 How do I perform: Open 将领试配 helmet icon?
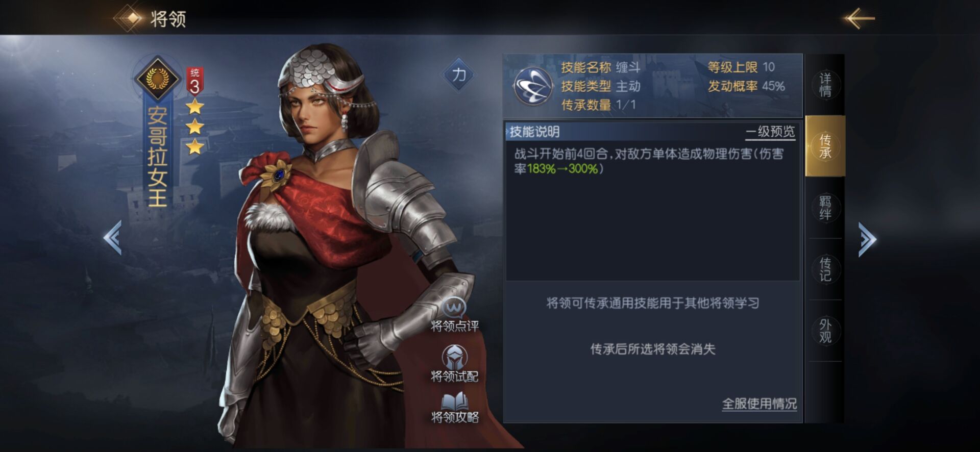tap(454, 357)
